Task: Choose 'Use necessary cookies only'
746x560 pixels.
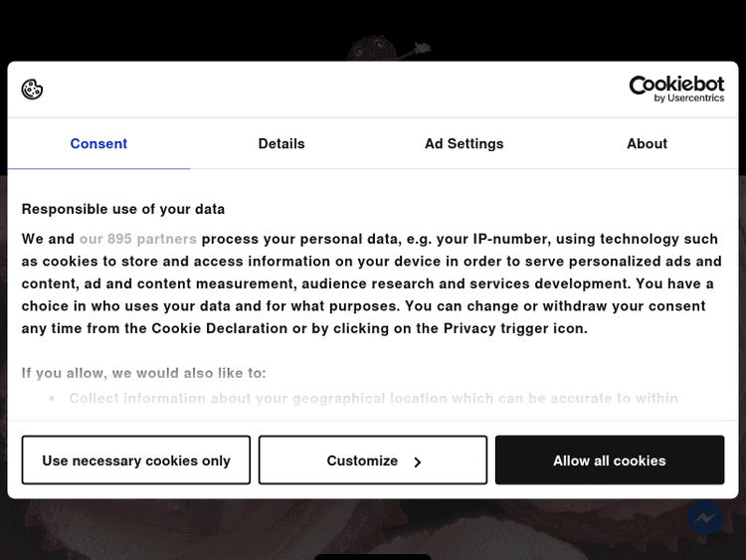Action: [136, 461]
